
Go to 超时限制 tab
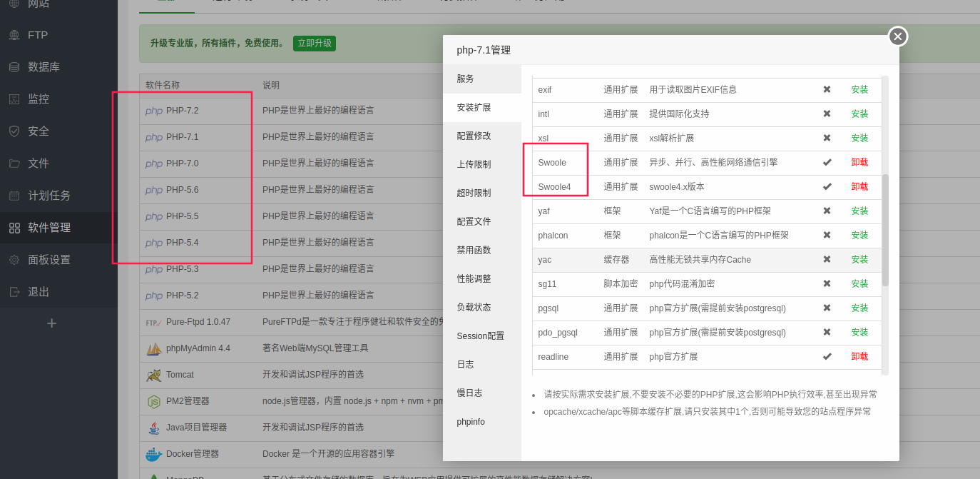[x=482, y=193]
